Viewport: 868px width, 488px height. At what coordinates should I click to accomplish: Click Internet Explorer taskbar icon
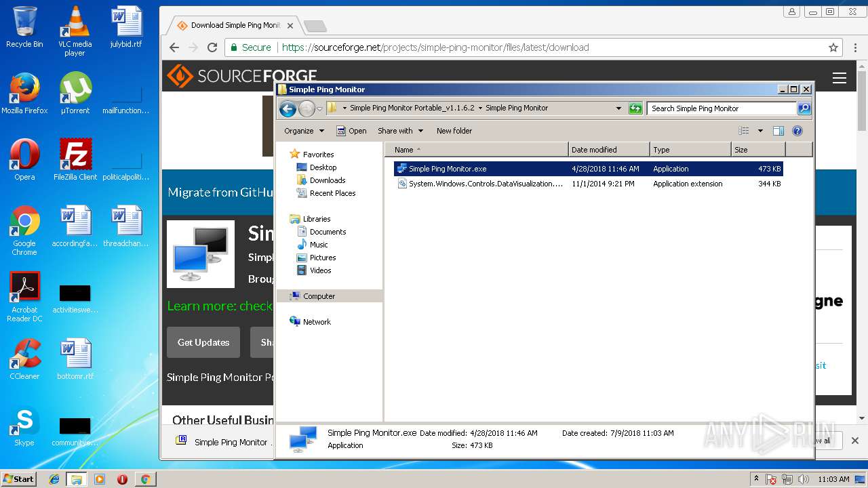tap(54, 479)
